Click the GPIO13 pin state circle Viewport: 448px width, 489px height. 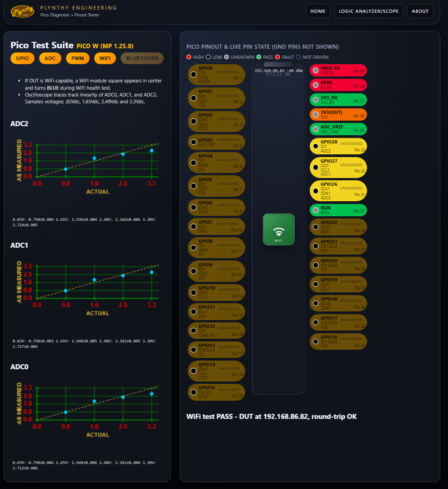[x=193, y=350]
